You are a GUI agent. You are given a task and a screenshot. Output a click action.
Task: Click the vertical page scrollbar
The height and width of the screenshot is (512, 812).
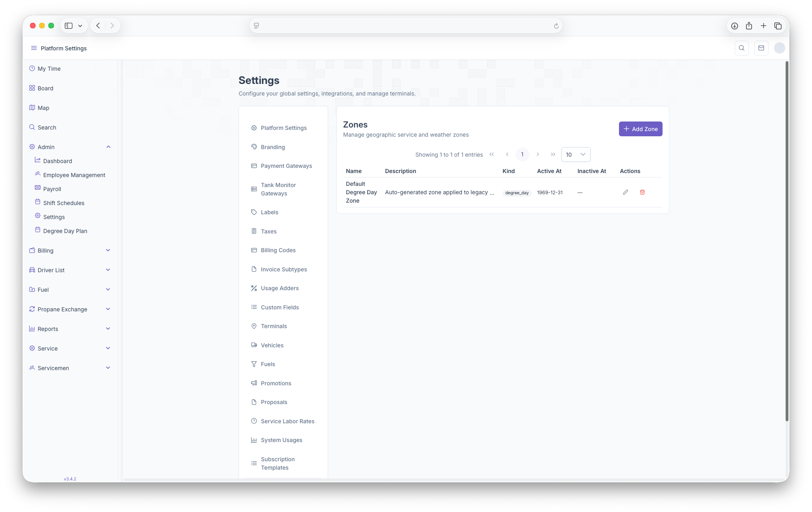click(x=786, y=240)
